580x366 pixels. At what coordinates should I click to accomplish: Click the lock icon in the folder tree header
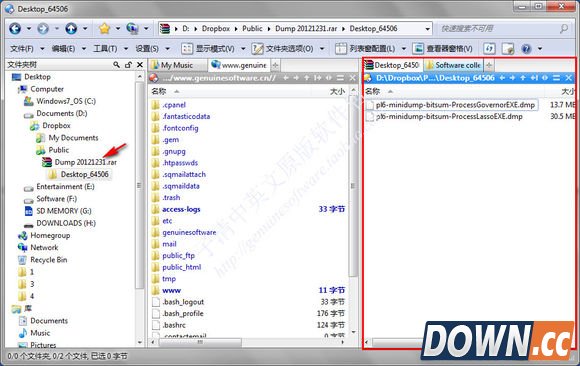click(128, 65)
